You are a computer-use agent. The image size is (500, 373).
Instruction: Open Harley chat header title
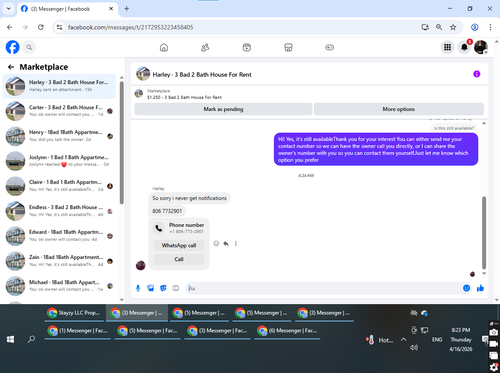pyautogui.click(x=202, y=75)
